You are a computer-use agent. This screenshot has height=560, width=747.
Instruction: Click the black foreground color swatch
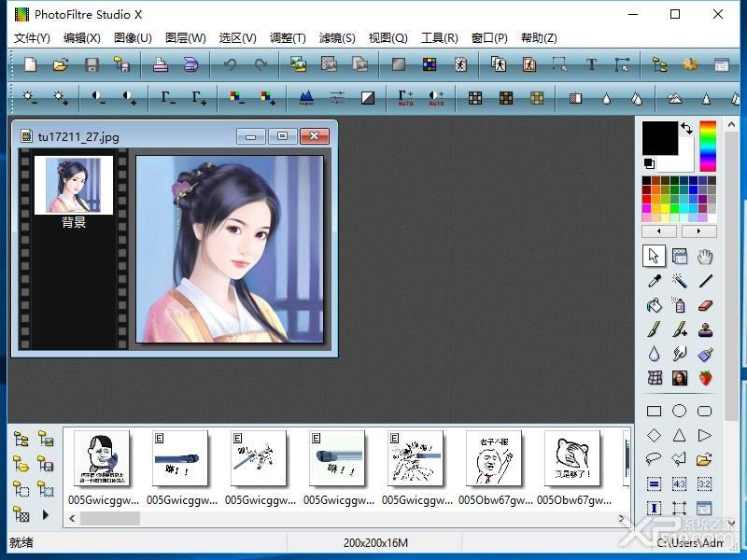click(x=660, y=138)
